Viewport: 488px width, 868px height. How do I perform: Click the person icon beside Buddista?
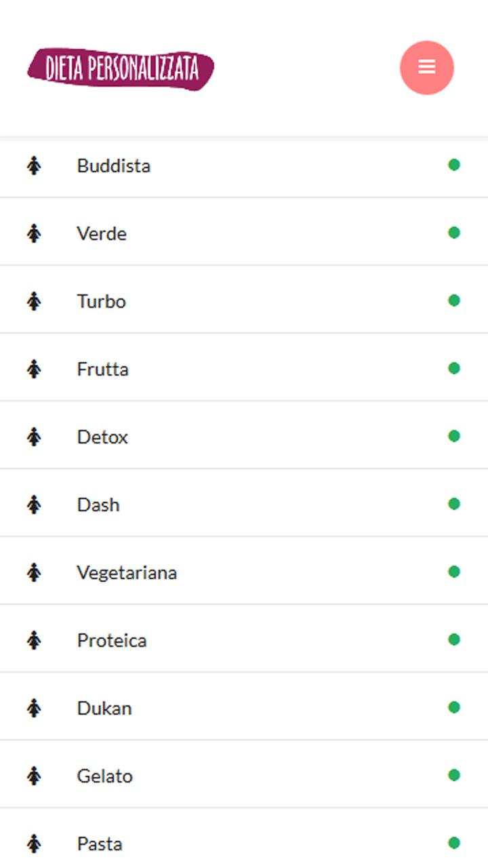[x=34, y=165]
